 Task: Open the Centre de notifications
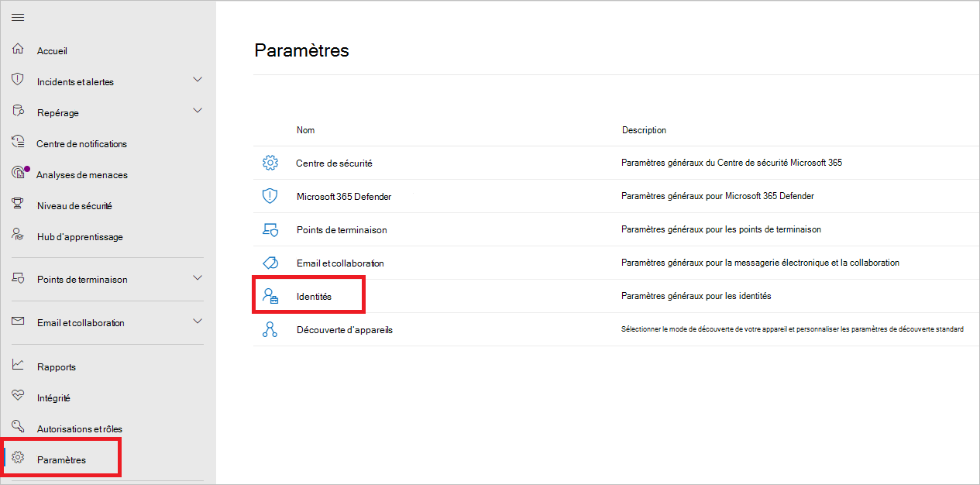[81, 143]
